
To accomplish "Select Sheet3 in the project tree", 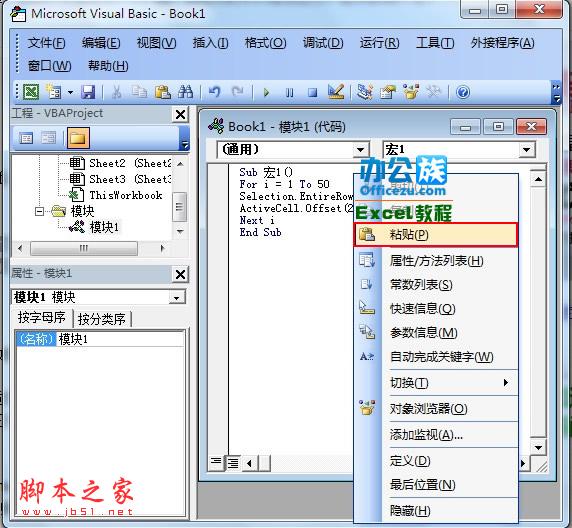I will coord(120,179).
